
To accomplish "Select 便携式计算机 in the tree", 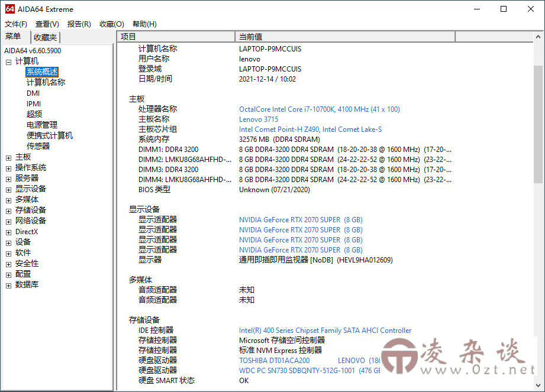I will point(50,135).
